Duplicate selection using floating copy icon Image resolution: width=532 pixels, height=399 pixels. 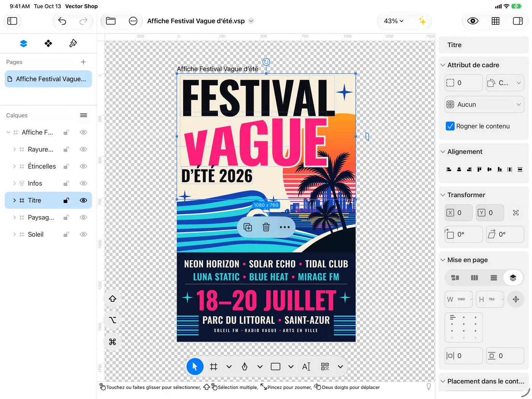pos(248,227)
